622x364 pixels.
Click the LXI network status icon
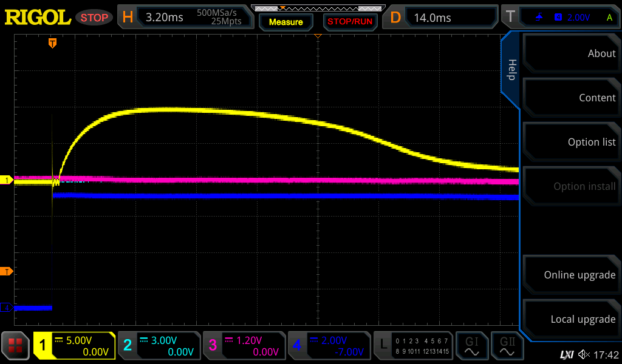[566, 354]
